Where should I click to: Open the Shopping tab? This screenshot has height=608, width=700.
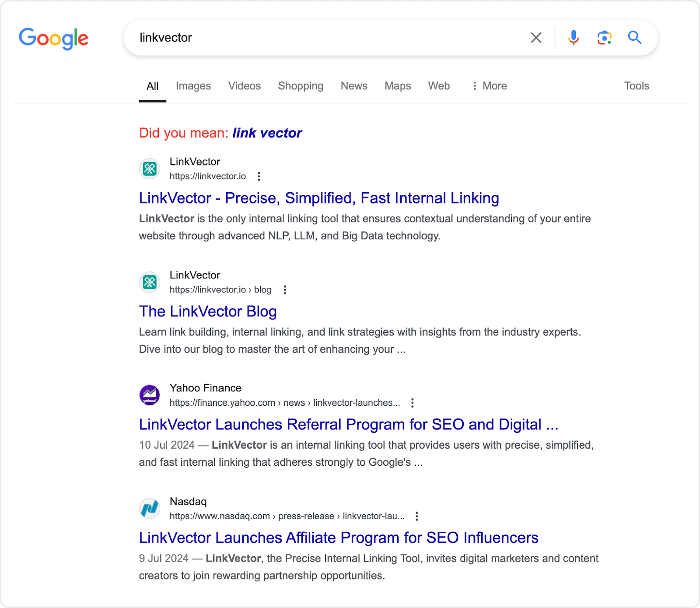coord(301,86)
